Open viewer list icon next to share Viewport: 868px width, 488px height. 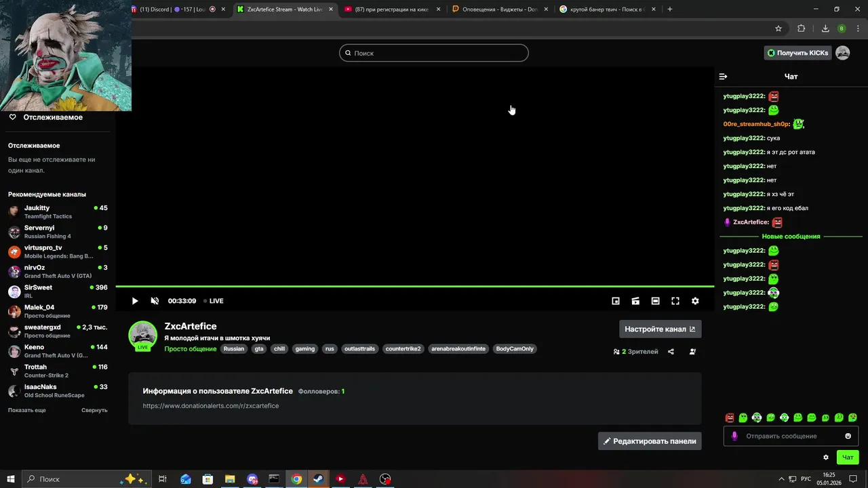click(692, 352)
